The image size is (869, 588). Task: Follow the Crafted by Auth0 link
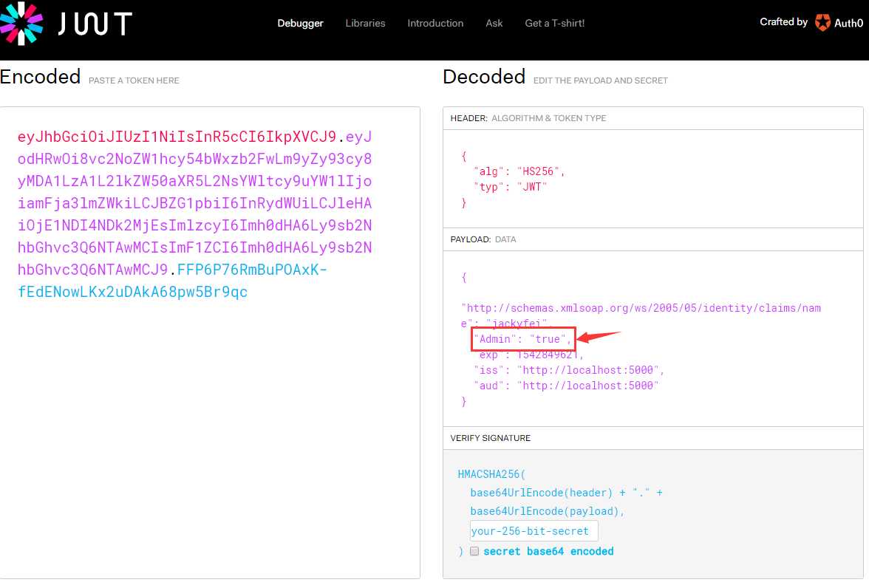811,23
